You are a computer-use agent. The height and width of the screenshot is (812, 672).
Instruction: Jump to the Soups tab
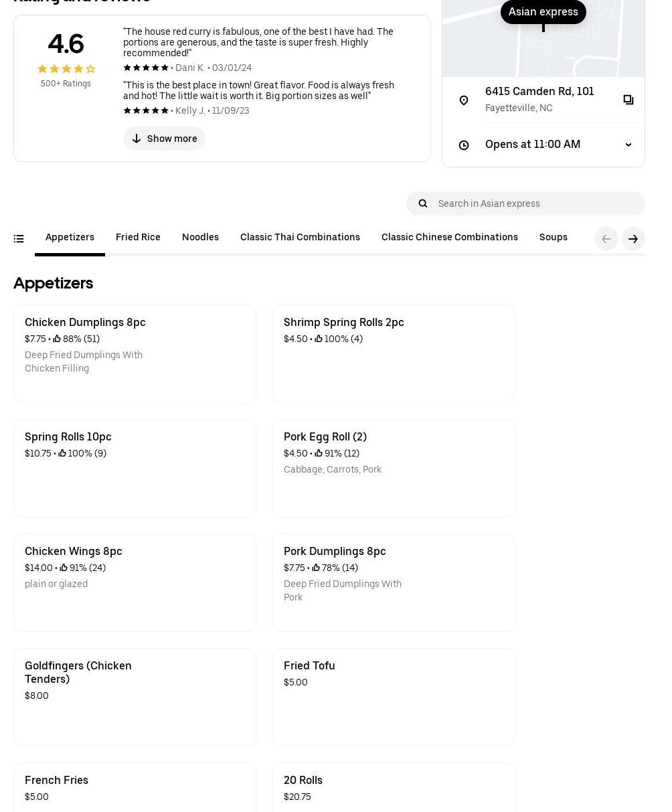pyautogui.click(x=553, y=238)
